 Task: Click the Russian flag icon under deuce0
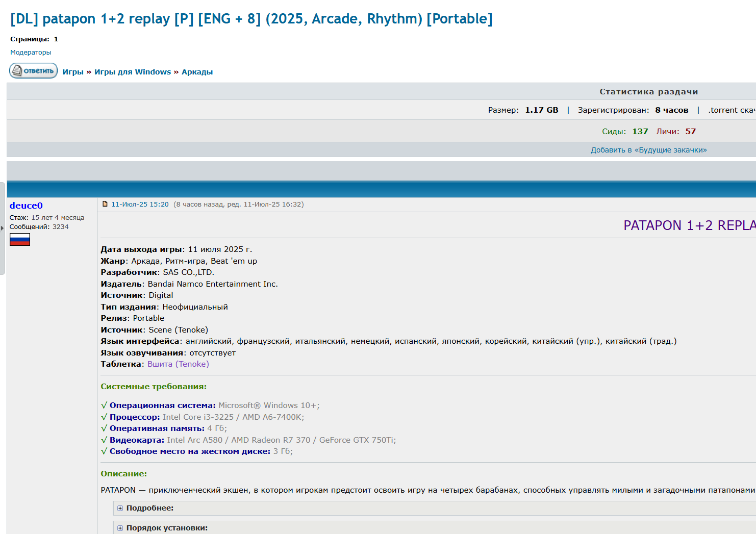[x=20, y=240]
